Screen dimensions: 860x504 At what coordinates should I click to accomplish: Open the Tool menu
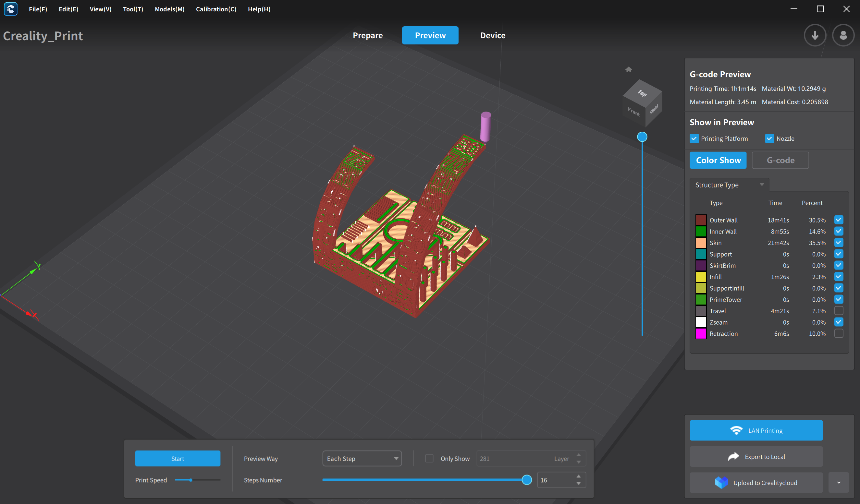pos(133,9)
